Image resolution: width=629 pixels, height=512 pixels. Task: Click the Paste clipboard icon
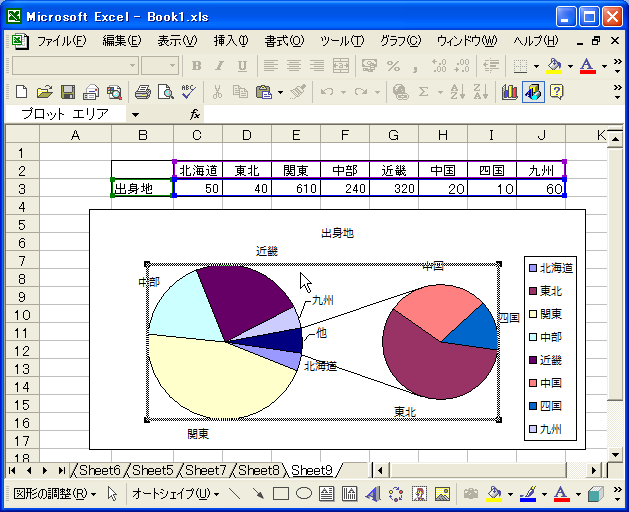click(x=264, y=92)
